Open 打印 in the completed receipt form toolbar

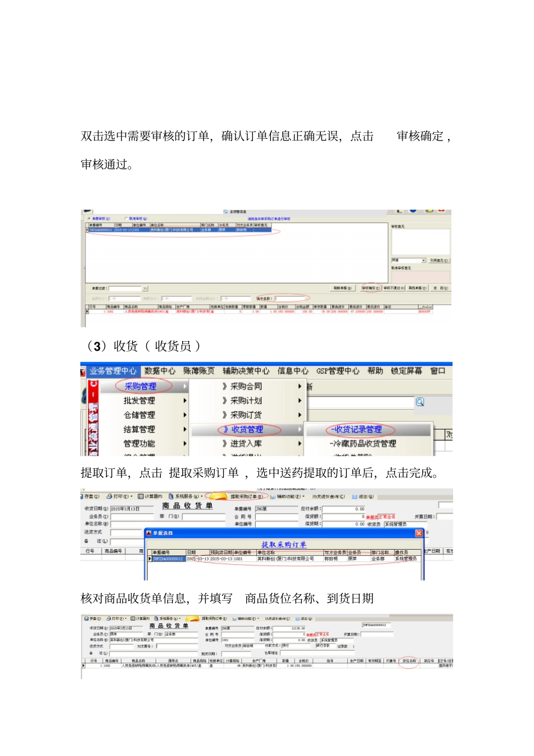117,618
